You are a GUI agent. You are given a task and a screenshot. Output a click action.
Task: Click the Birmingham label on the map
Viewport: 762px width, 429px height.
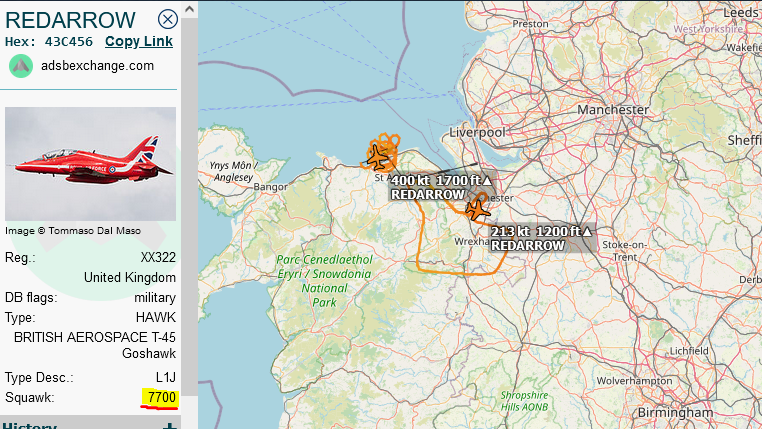tap(675, 412)
